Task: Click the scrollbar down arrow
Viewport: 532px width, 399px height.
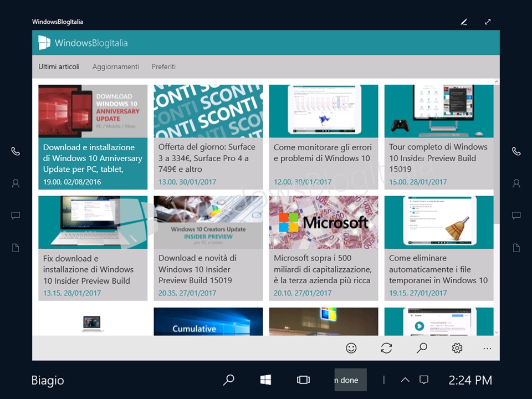Action: click(x=497, y=332)
